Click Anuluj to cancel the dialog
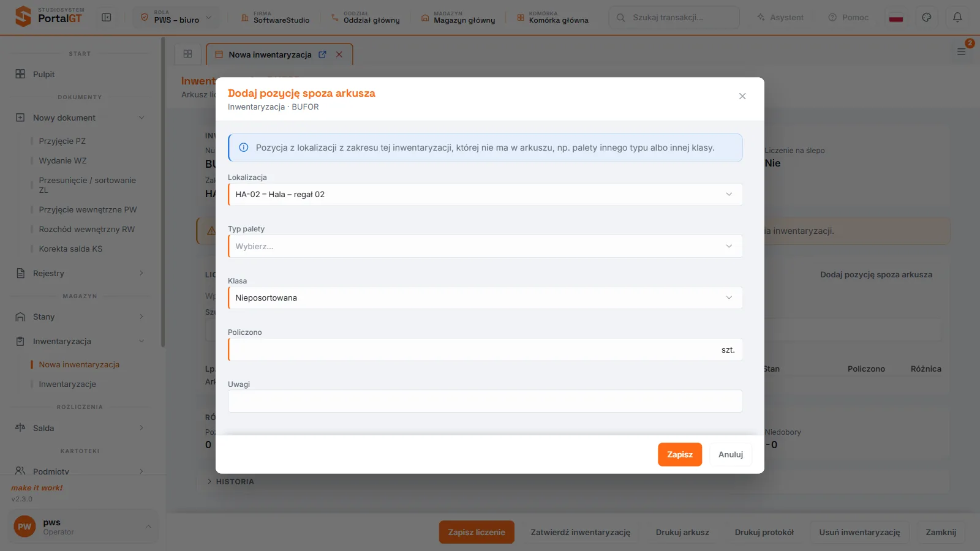The image size is (980, 551). (x=731, y=454)
